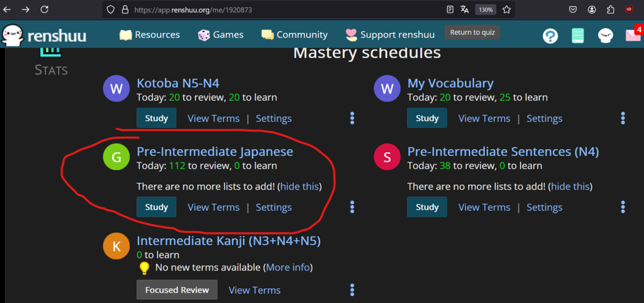Open the Resources menu
Image resolution: width=644 pixels, height=303 pixels.
[149, 35]
